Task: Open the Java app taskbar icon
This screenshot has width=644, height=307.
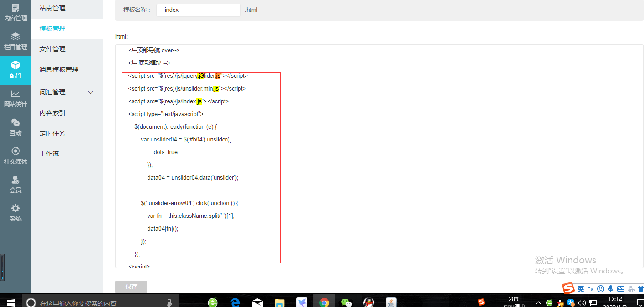Action: coord(391,302)
